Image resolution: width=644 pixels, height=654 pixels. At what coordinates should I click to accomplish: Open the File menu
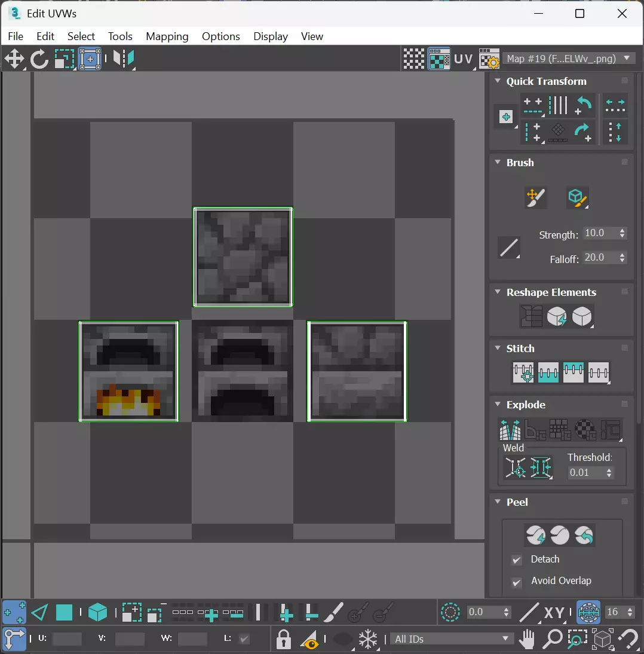[16, 36]
